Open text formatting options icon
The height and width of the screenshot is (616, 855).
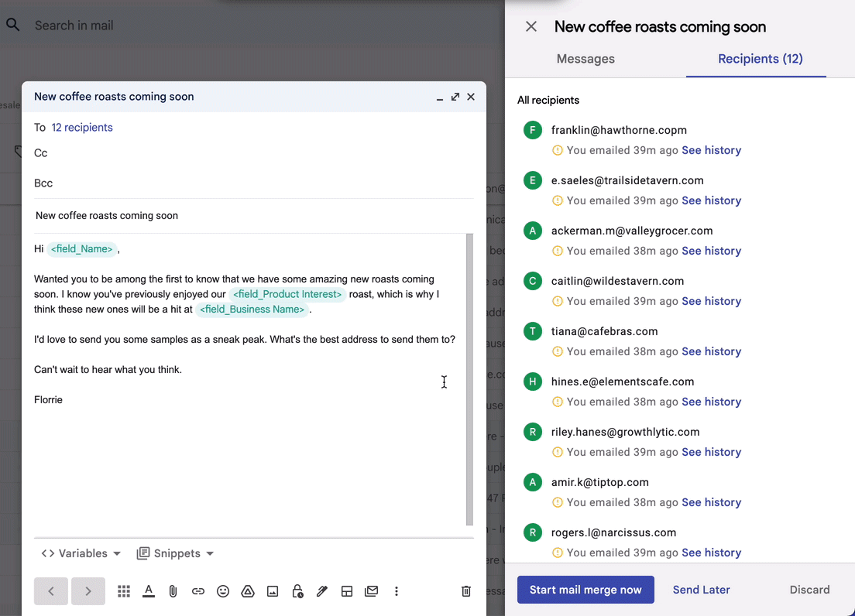(149, 591)
